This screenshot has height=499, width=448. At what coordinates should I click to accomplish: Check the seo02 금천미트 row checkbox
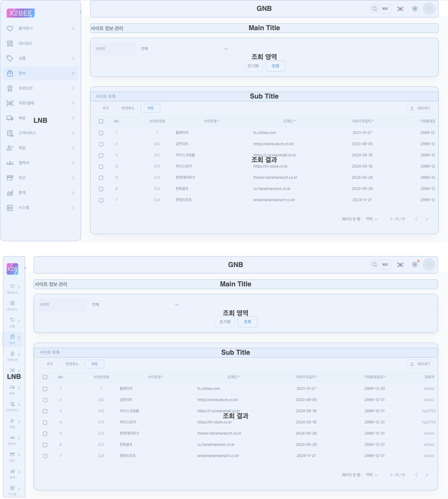pyautogui.click(x=45, y=400)
